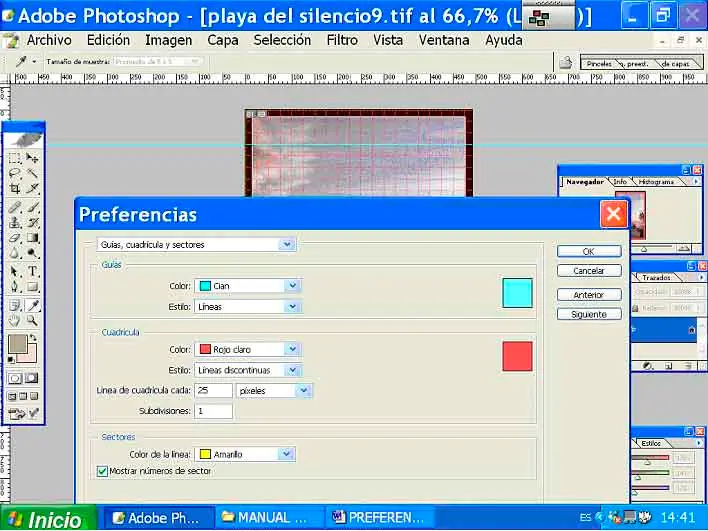708x531 pixels.
Task: Select the Dodge tool
Action: (x=32, y=252)
